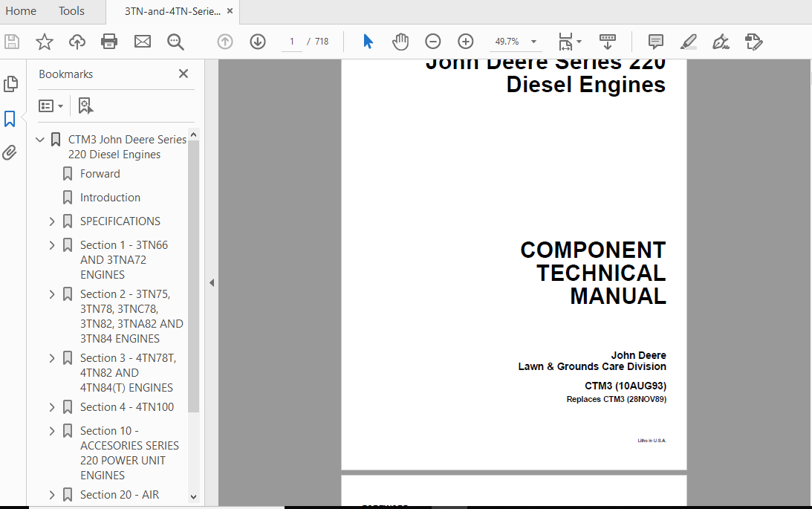Open bookmark options list menu
The height and width of the screenshot is (509, 812).
click(x=51, y=106)
